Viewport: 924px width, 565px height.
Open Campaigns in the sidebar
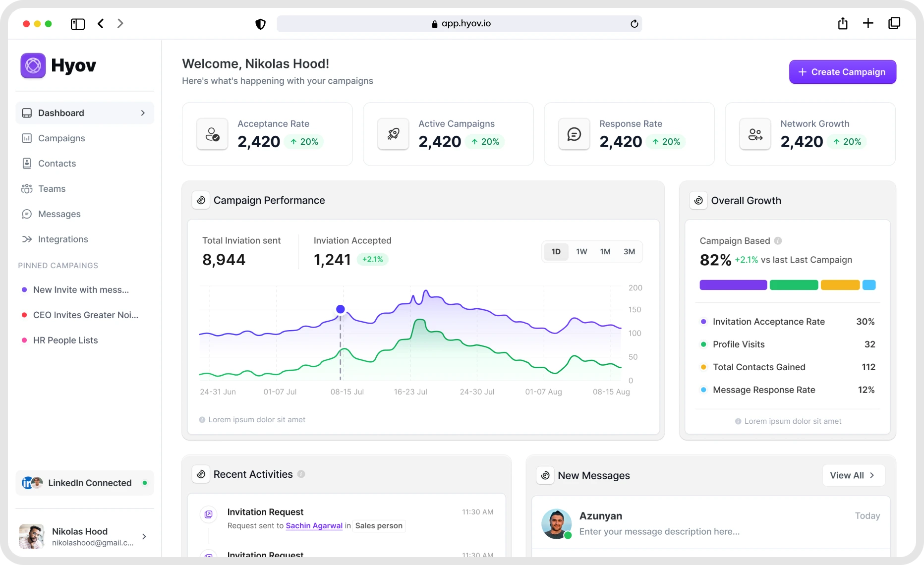pos(61,138)
